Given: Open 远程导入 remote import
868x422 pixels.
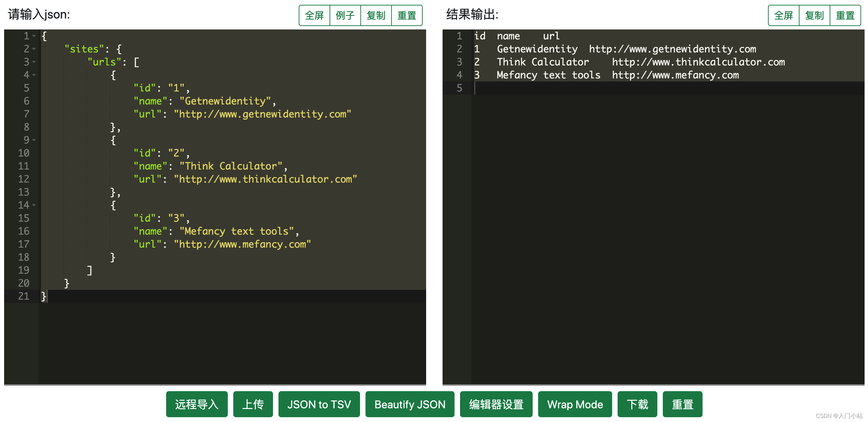Looking at the screenshot, I should pyautogui.click(x=197, y=404).
